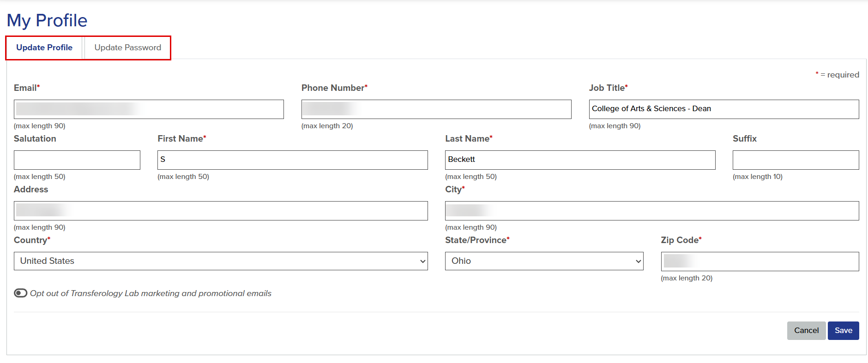Open the State/Province dropdown showing Ohio
The width and height of the screenshot is (868, 363).
(543, 261)
